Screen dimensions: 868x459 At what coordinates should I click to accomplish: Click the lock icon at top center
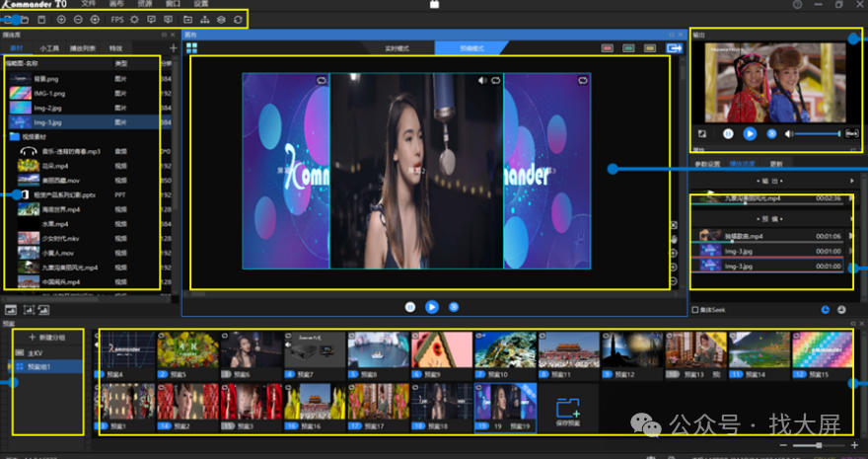coord(435,4)
